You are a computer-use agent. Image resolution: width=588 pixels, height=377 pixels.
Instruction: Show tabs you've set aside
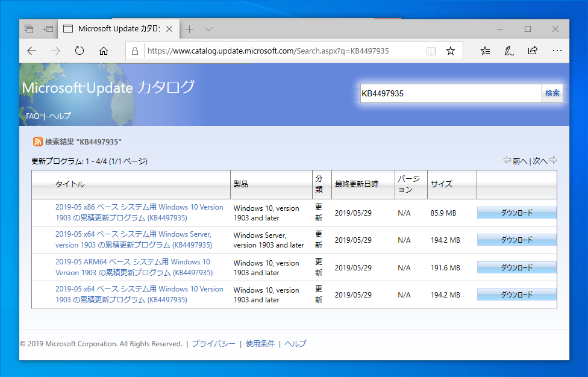(29, 29)
